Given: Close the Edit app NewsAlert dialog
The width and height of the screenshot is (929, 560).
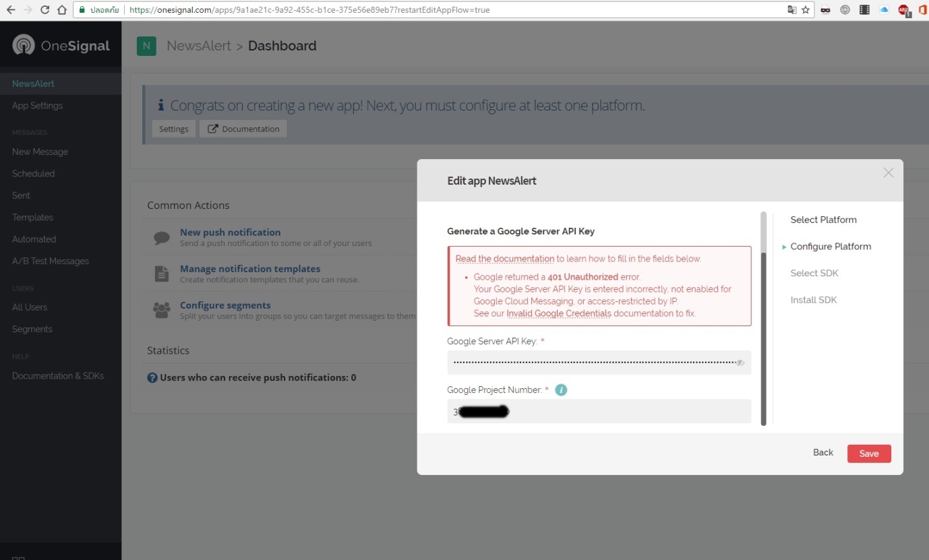Looking at the screenshot, I should [x=889, y=173].
